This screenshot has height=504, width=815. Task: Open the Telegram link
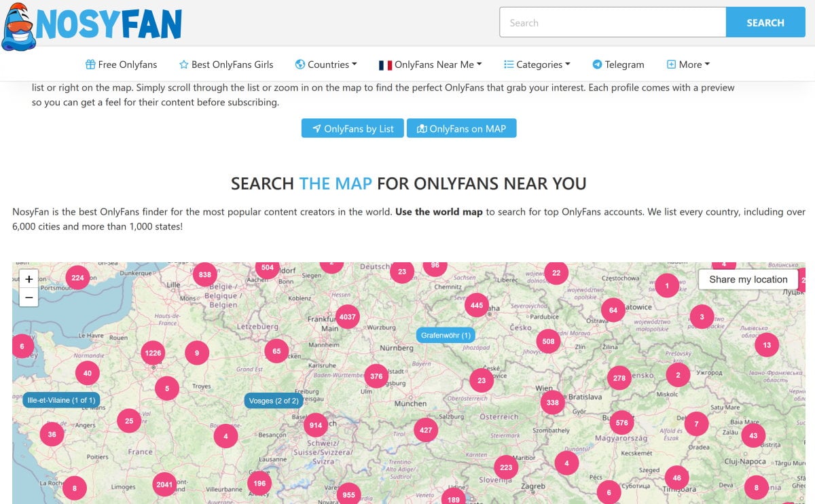pyautogui.click(x=618, y=65)
